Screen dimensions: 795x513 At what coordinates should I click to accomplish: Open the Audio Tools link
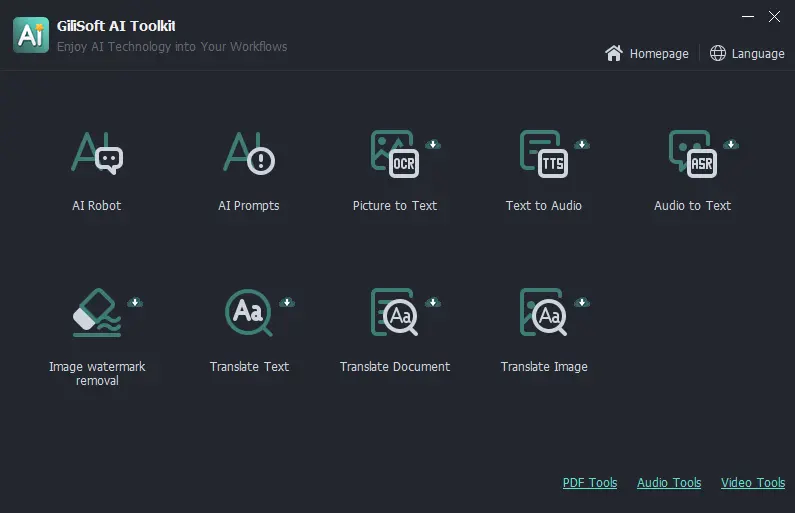(x=669, y=483)
